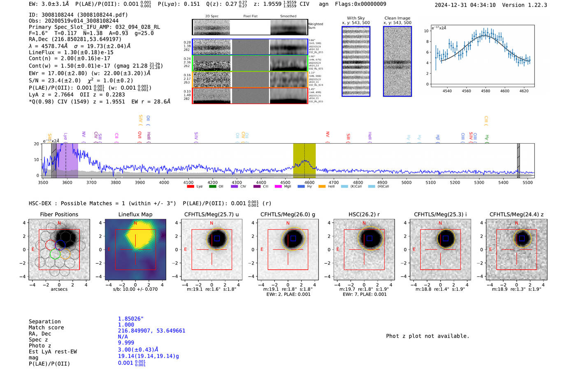Click the s/b: 10.00 +/- 0.070 caption
This screenshot has width=576, height=392.
[135, 289]
